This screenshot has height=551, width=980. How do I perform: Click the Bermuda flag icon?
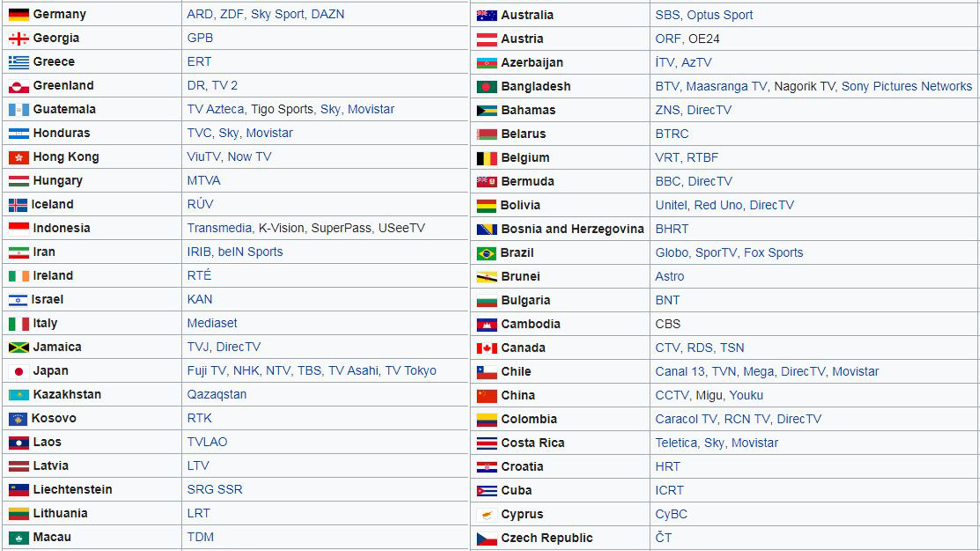point(486,182)
